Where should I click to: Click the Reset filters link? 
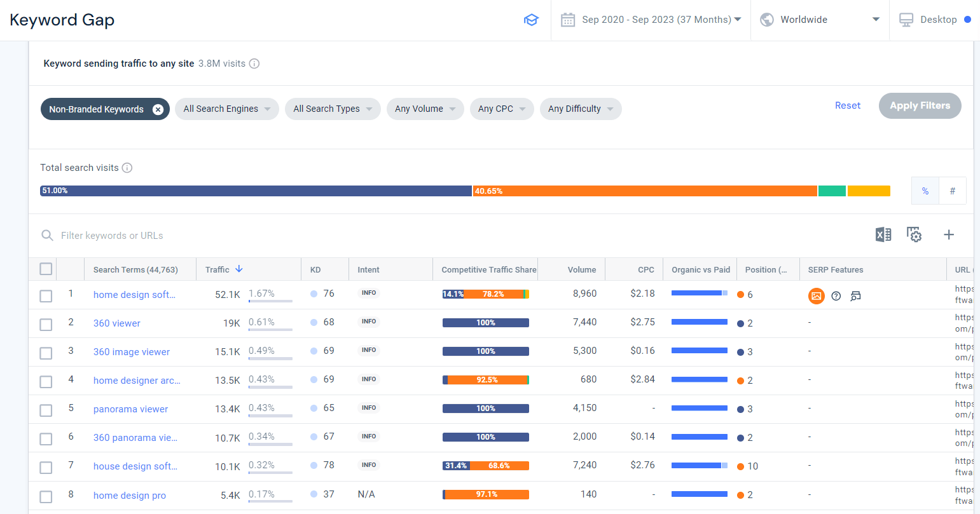[848, 105]
